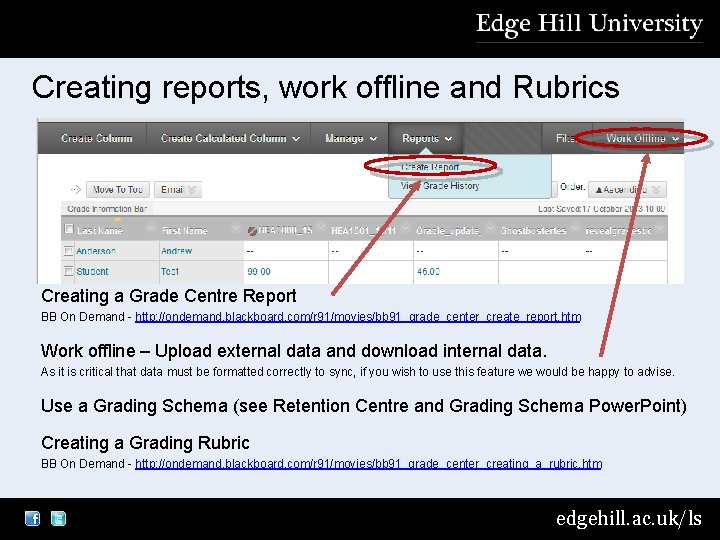
Task: Toggle the select-all checkbox beside Last Name
Action: (69, 229)
